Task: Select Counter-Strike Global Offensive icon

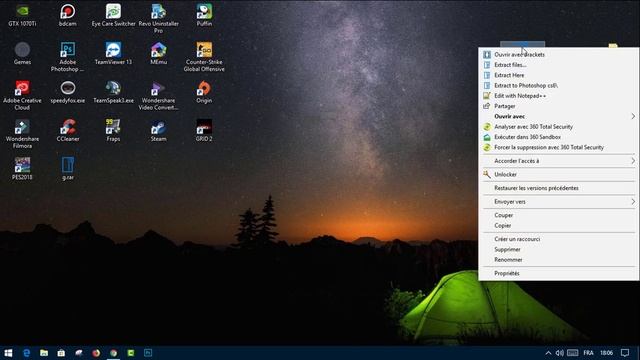Action: tap(204, 57)
